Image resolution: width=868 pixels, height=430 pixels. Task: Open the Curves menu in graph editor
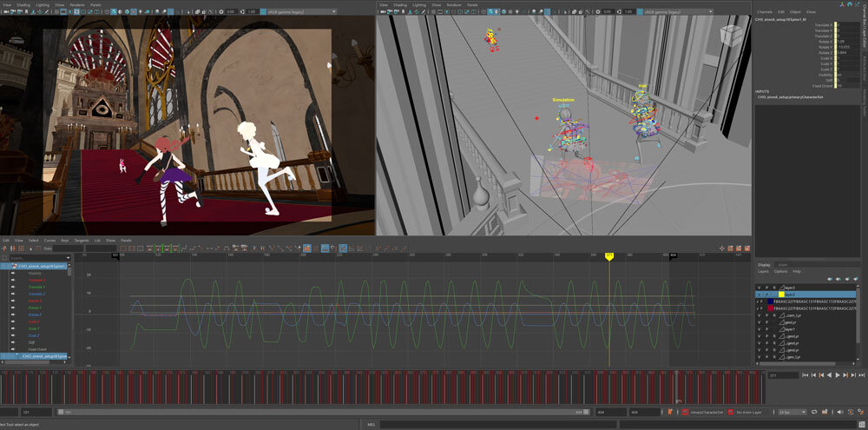49,240
